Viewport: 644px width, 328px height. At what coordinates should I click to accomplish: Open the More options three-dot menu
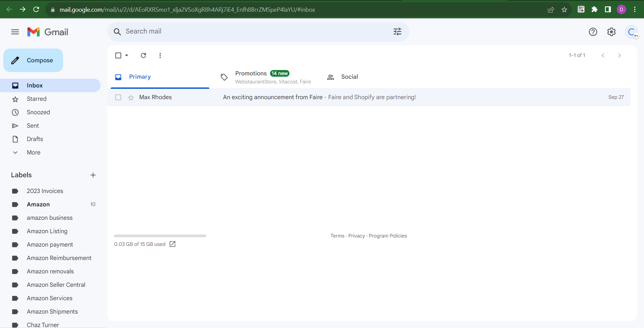tap(160, 55)
